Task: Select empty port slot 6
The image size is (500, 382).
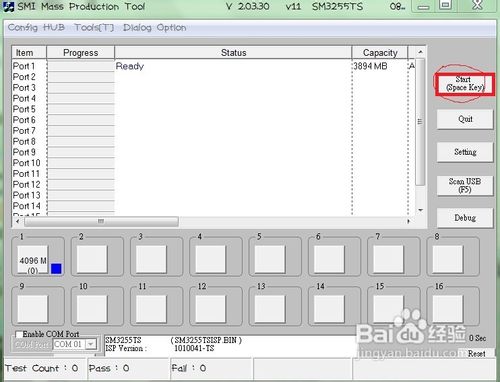Action: point(329,259)
